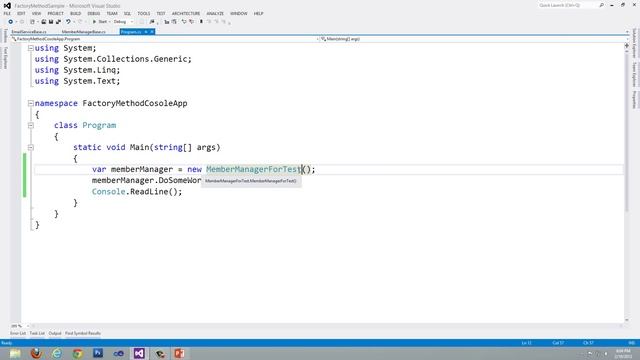Click the Save All toolbar icon

pyautogui.click(x=58, y=22)
